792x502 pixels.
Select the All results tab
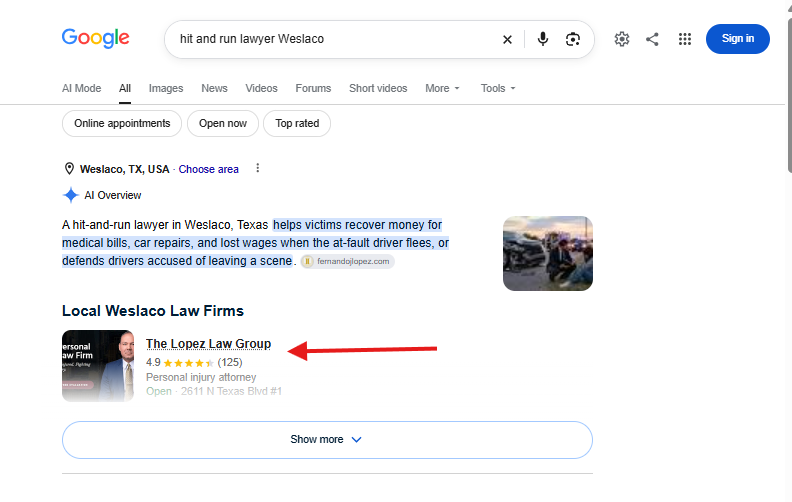125,88
